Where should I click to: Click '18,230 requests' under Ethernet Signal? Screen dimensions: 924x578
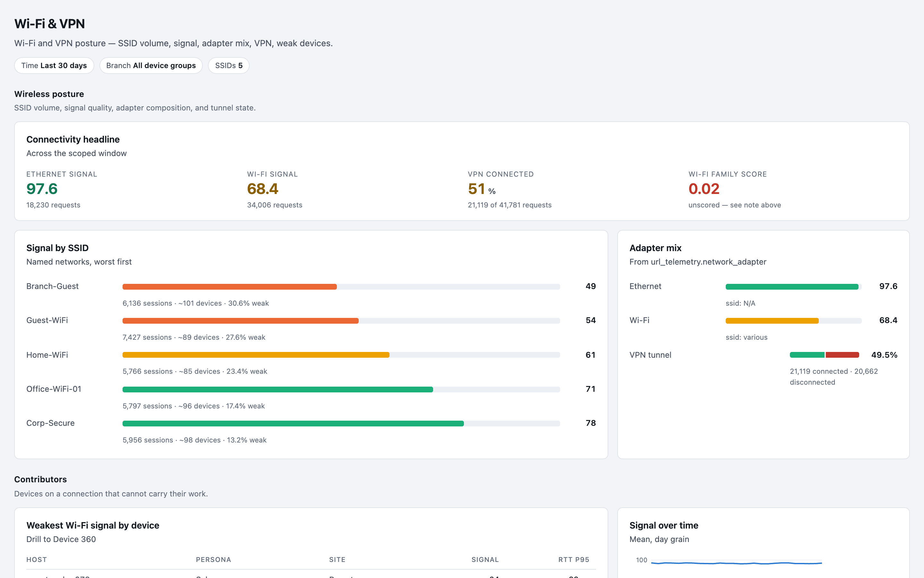click(x=53, y=205)
